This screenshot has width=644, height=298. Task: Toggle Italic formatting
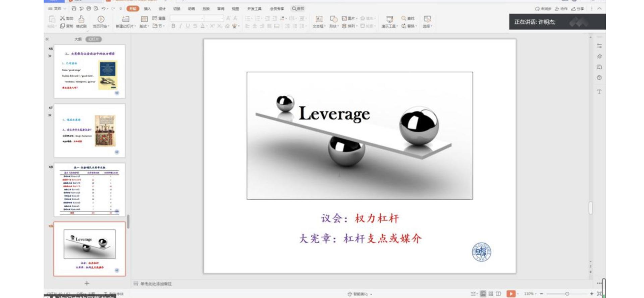coord(180,26)
